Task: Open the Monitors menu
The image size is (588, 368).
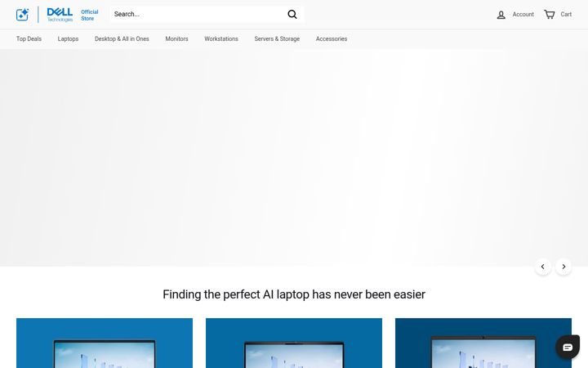Action: coord(176,38)
